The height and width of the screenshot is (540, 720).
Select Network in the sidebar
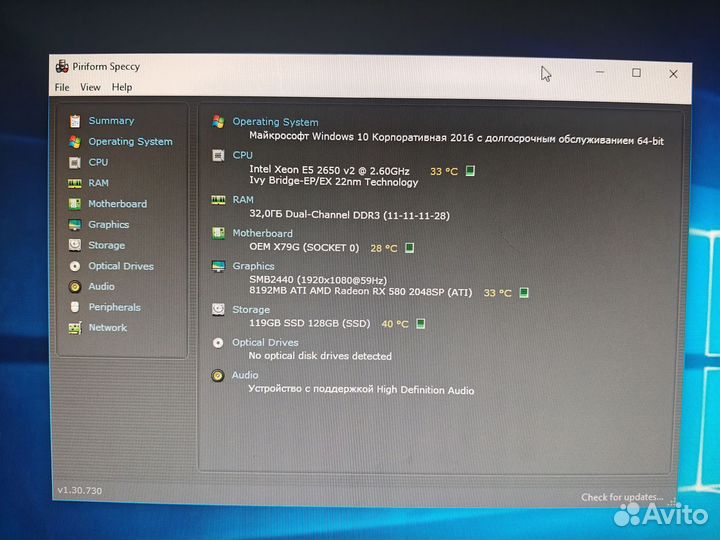pos(107,327)
